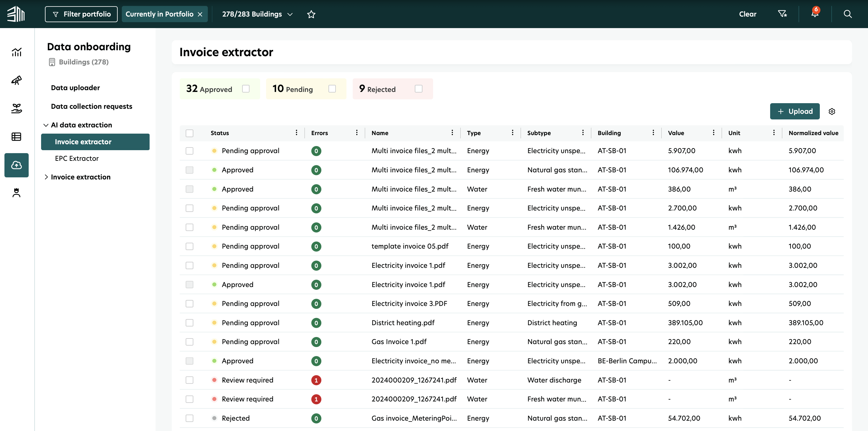
Task: Click the red error badge on Review required row
Action: [316, 380]
